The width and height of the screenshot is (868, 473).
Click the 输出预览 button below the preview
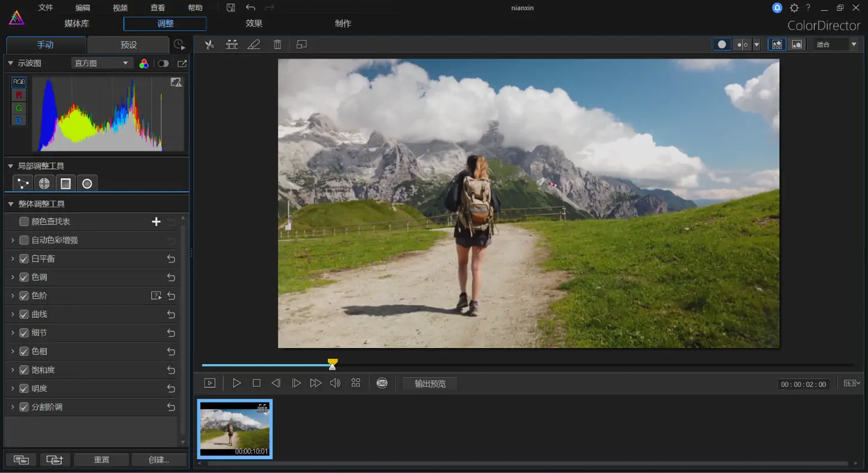click(430, 383)
